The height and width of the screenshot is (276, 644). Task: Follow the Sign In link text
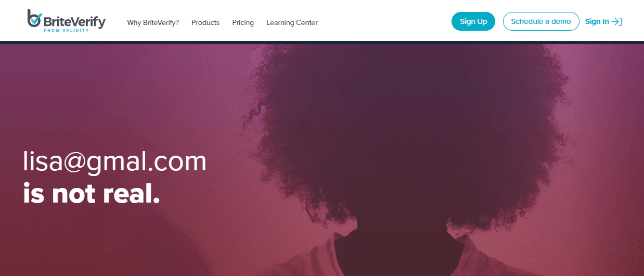pos(597,21)
